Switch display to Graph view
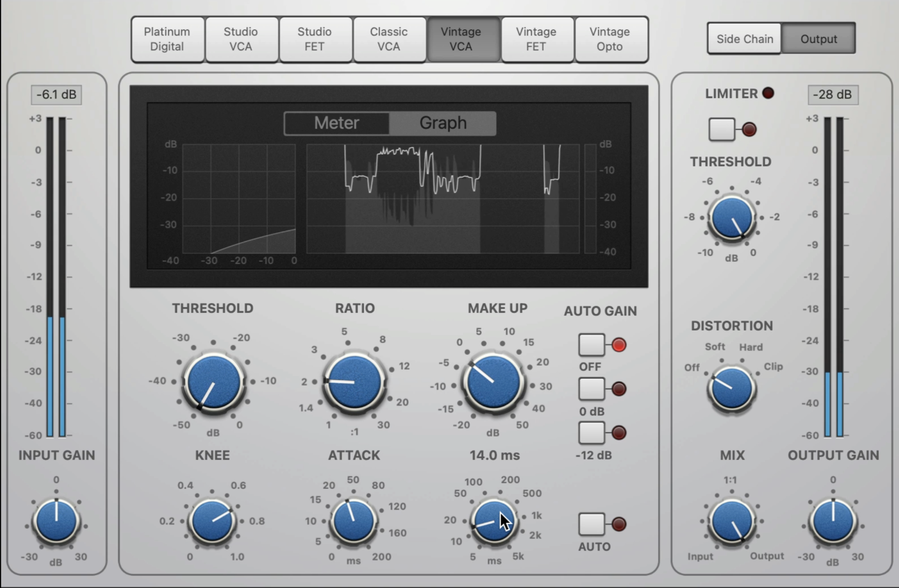Screen dimensions: 899x588 [x=442, y=123]
